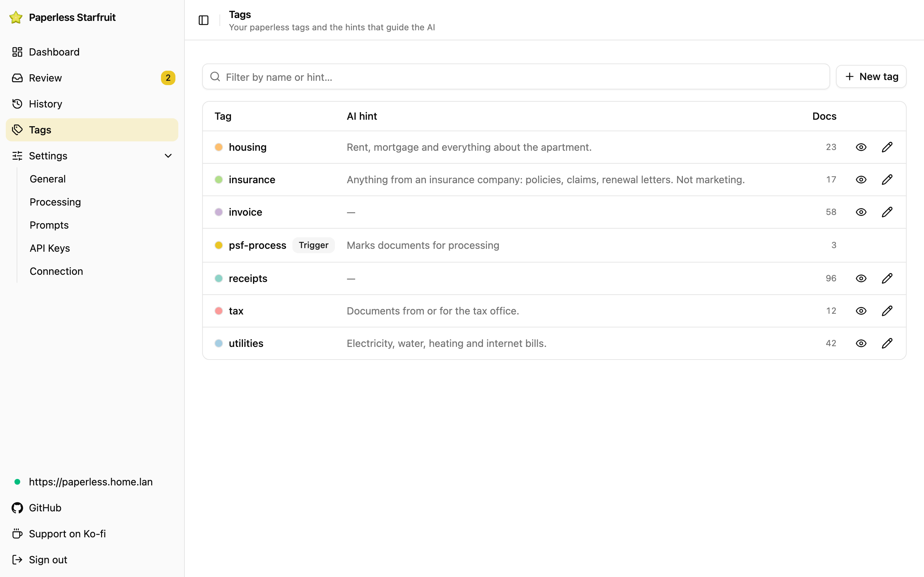This screenshot has height=577, width=924.
Task: Click the New tag button
Action: tap(871, 77)
